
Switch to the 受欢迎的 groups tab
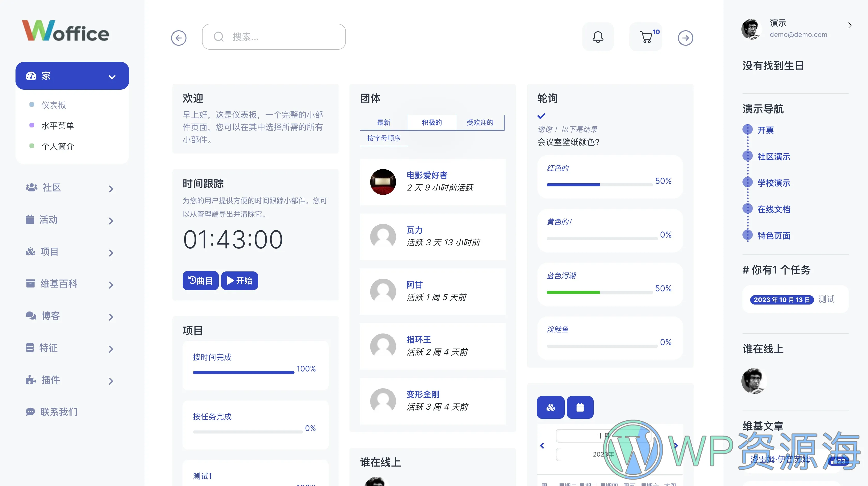point(480,123)
